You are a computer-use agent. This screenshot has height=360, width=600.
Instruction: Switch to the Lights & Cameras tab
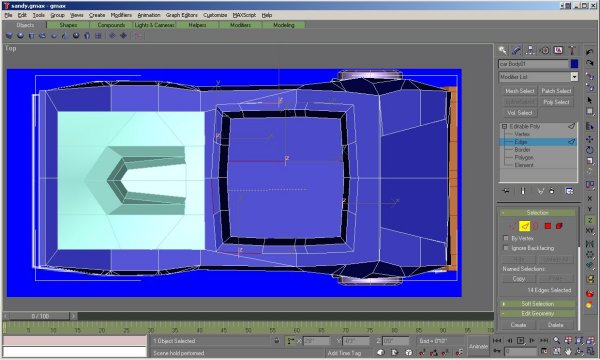(x=154, y=25)
